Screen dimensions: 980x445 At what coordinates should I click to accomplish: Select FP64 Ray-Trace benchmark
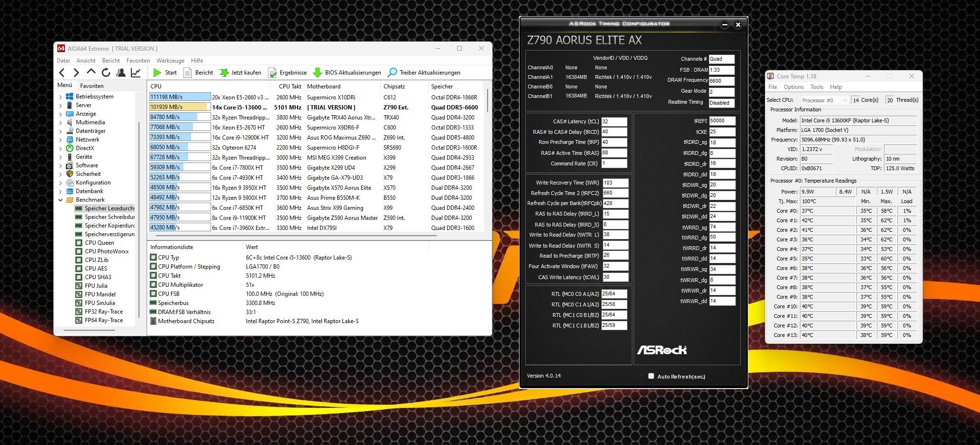point(99,320)
